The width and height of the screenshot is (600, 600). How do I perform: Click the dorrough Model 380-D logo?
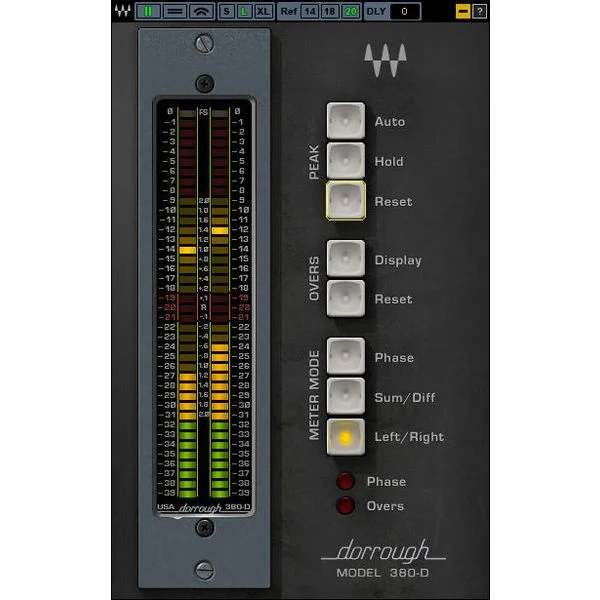coord(383,558)
